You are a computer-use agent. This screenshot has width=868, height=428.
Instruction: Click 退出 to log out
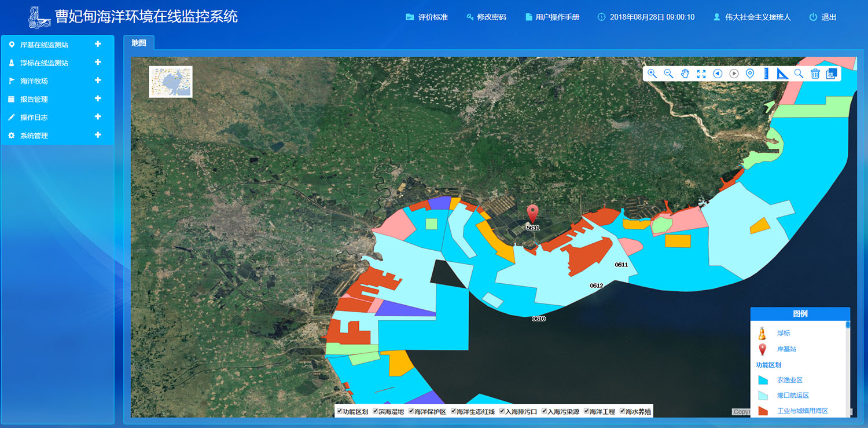pos(829,17)
